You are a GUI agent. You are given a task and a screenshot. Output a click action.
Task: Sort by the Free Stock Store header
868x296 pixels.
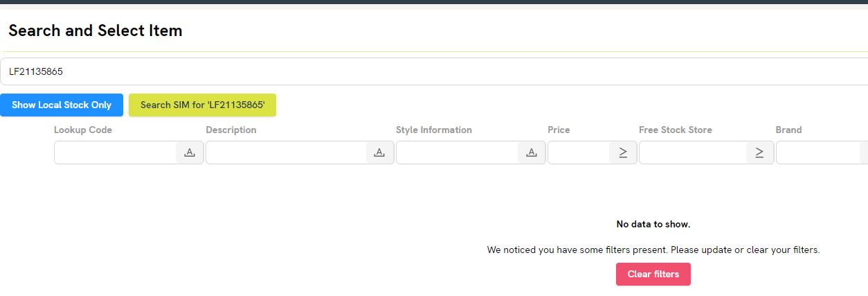pyautogui.click(x=675, y=130)
